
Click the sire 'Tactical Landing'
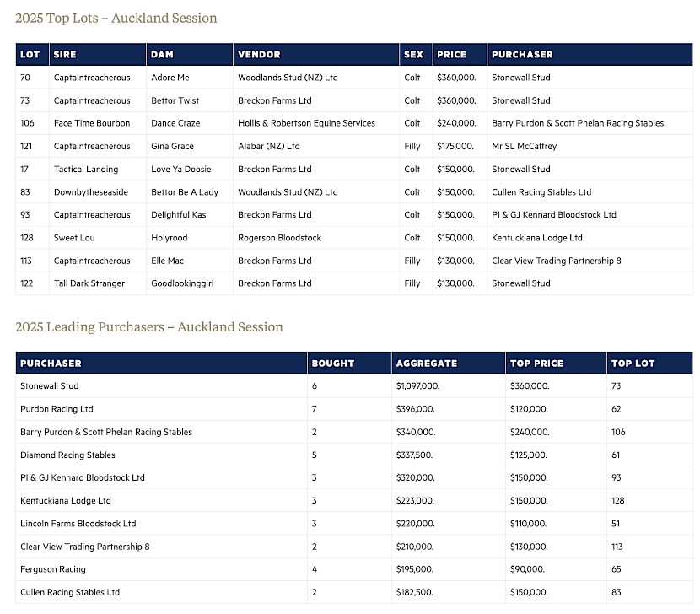tap(86, 170)
